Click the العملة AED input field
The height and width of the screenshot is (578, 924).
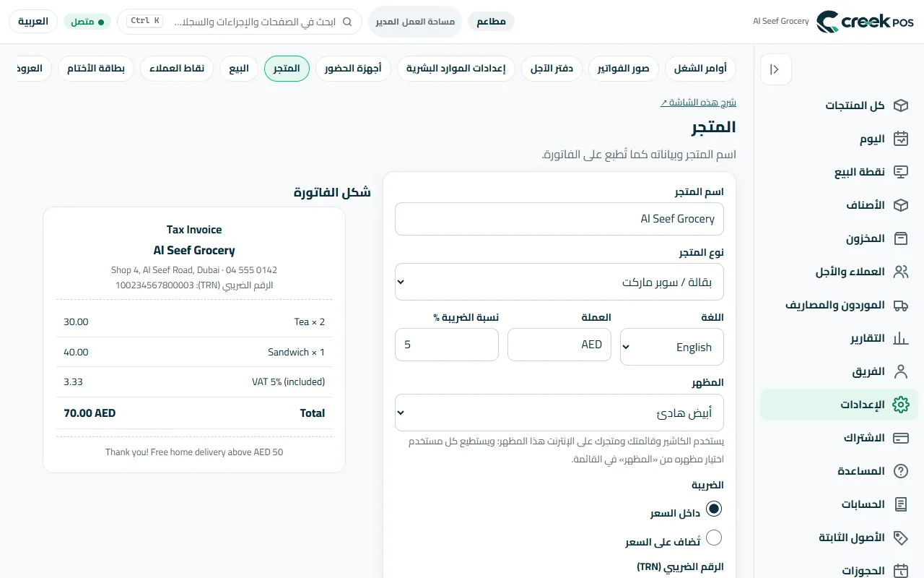[559, 345]
